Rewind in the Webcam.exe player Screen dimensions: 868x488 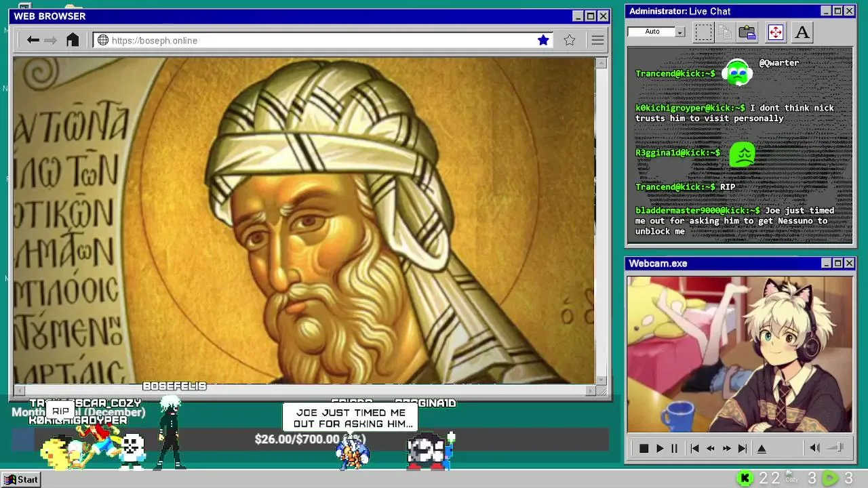[x=710, y=448]
